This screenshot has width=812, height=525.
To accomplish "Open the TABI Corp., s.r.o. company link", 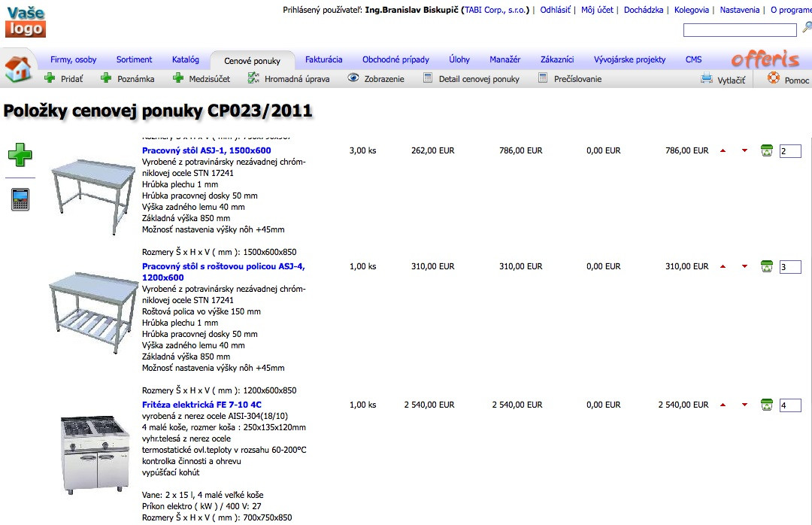I will [x=495, y=10].
